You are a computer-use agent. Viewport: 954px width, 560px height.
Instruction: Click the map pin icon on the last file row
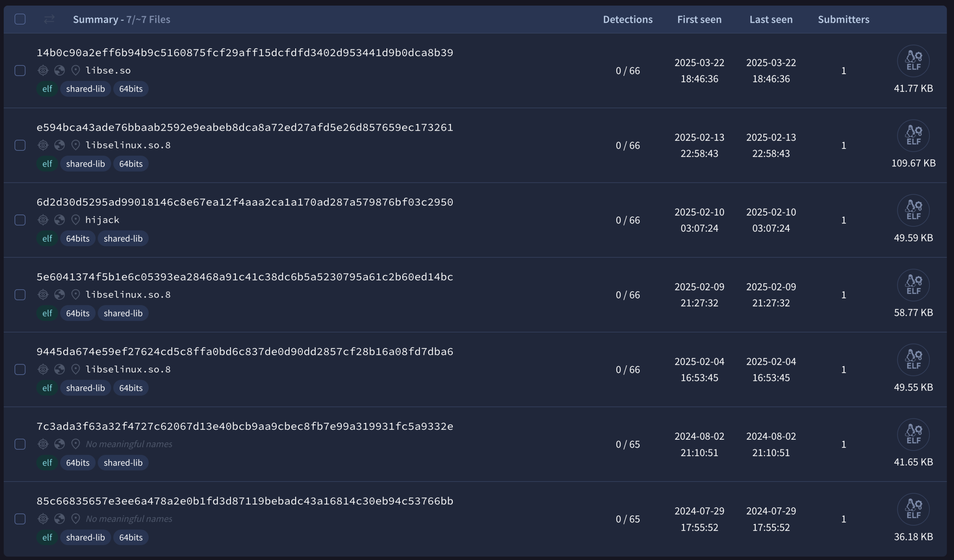(x=76, y=519)
